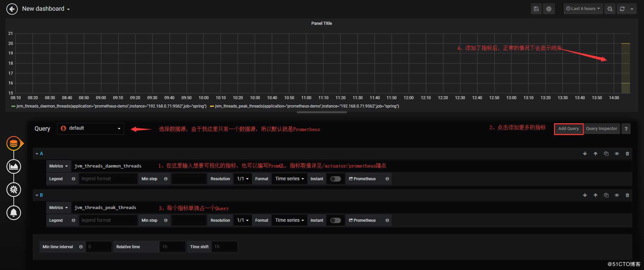
Task: Move query B up
Action: pos(595,195)
